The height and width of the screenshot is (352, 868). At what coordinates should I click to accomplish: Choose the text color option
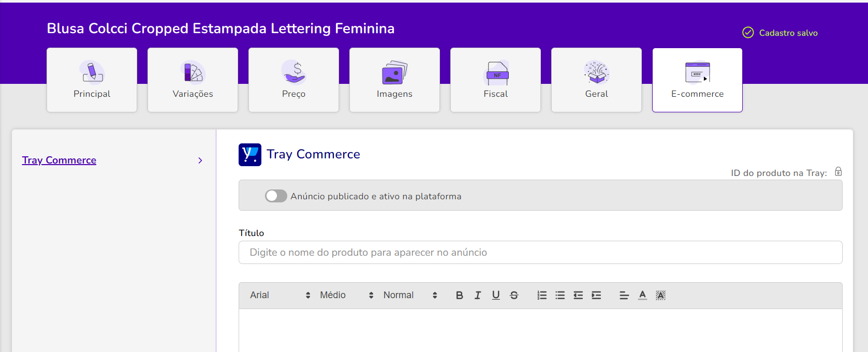point(642,295)
